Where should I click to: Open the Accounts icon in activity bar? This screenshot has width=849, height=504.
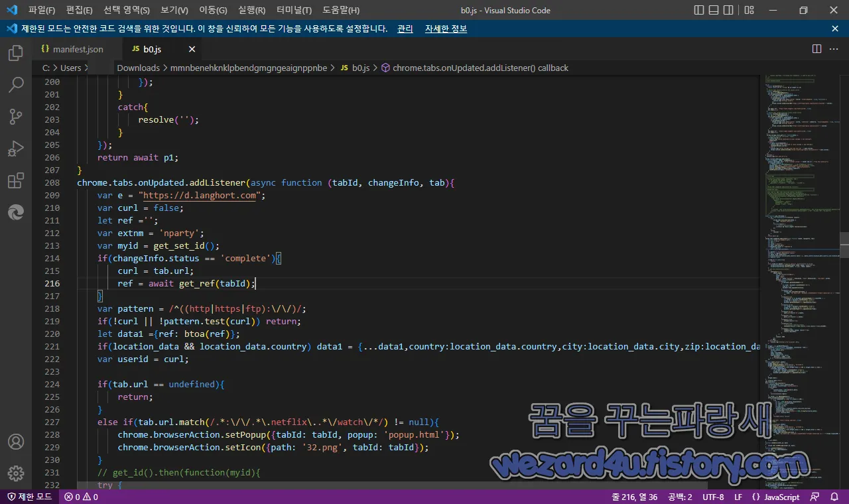tap(16, 442)
